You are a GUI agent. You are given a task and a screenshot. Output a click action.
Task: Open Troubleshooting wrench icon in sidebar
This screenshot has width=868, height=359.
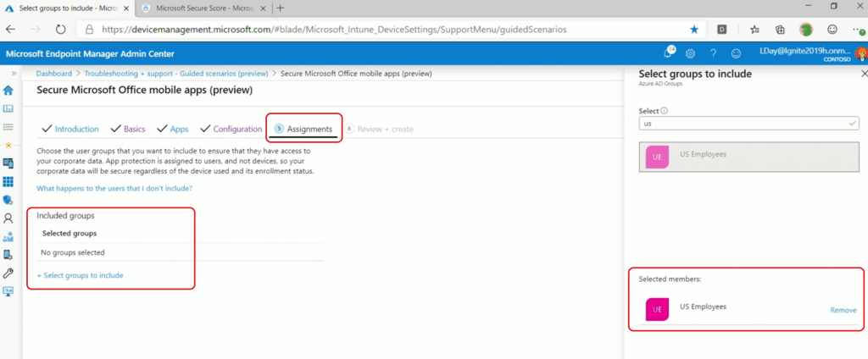(x=8, y=273)
